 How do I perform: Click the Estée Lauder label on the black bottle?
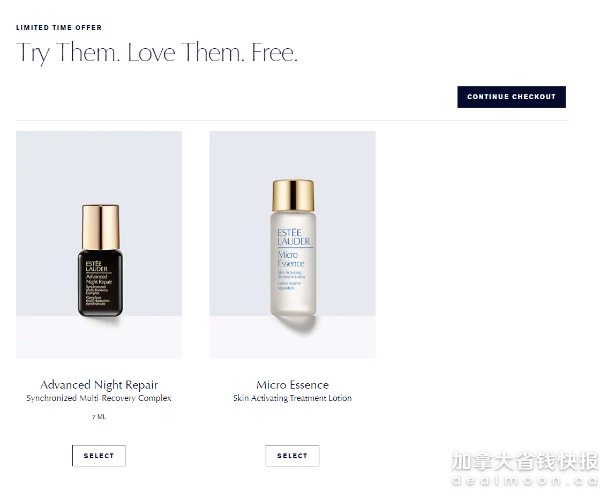tap(96, 266)
